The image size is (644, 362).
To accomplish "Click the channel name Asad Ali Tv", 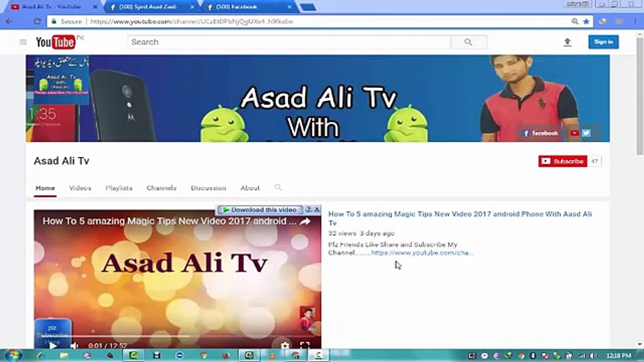I will (x=61, y=161).
